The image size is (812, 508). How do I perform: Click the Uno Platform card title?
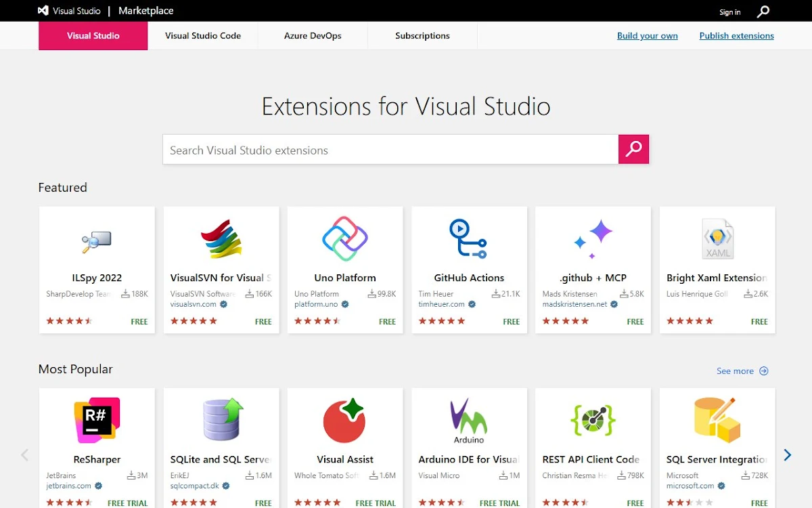[x=345, y=278]
